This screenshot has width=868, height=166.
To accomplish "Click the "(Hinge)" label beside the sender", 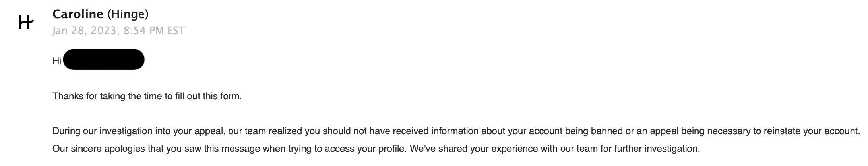I will pyautogui.click(x=128, y=14).
